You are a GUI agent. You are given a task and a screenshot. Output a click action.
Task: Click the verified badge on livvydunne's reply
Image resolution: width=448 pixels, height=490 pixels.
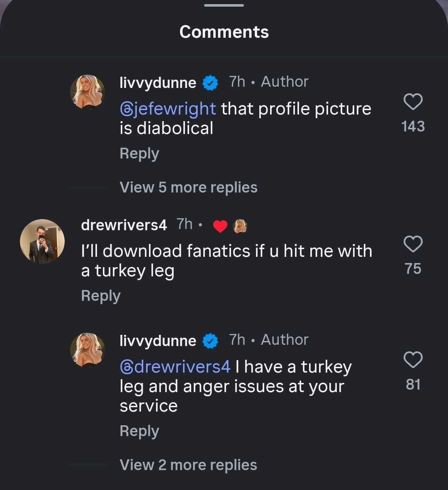211,340
